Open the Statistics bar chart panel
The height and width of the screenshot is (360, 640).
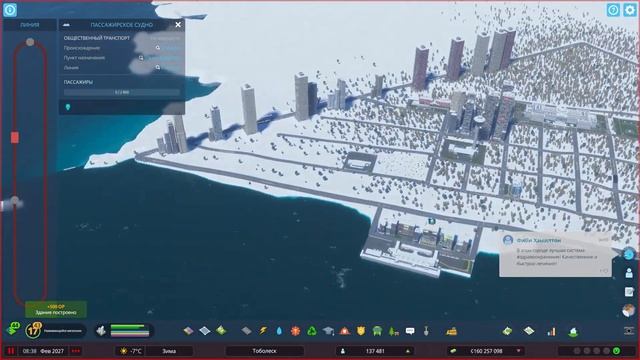click(x=551, y=331)
